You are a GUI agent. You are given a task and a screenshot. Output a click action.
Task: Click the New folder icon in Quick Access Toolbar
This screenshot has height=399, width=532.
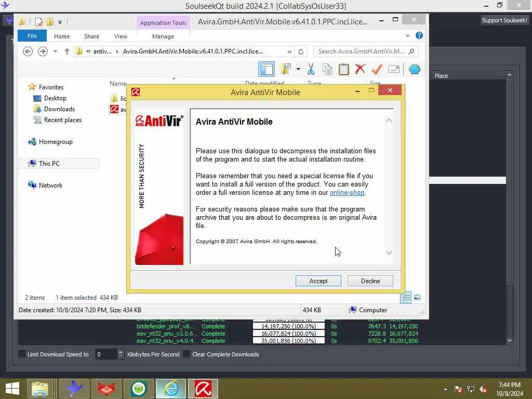50,22
